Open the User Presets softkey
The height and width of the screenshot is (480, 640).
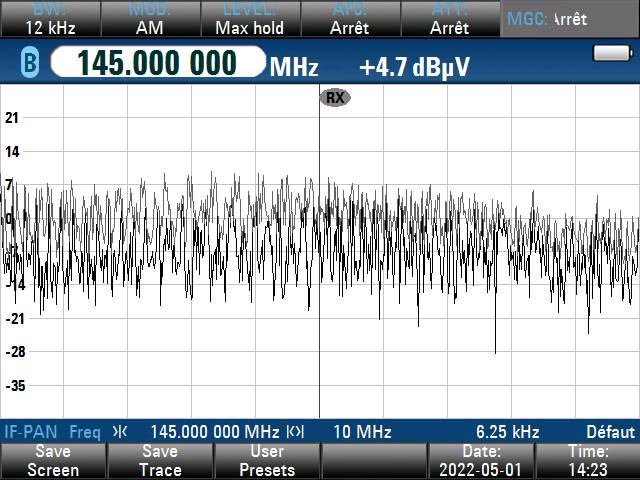pyautogui.click(x=267, y=461)
